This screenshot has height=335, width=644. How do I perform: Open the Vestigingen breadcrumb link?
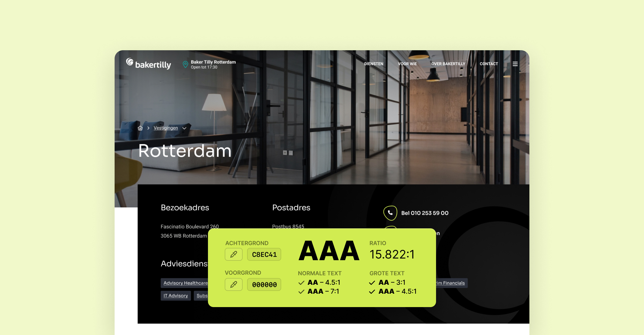tap(166, 128)
